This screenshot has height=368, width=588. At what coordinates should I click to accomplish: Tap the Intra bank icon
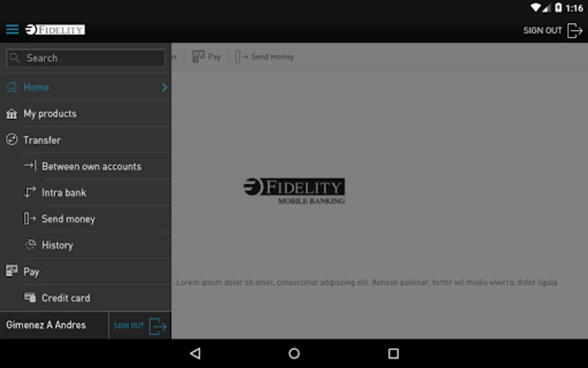coord(30,192)
